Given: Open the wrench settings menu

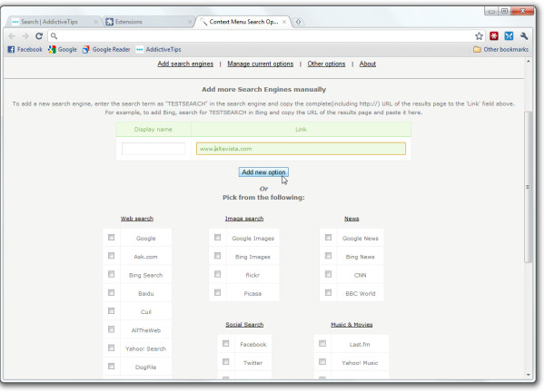Looking at the screenshot, I should click(524, 35).
